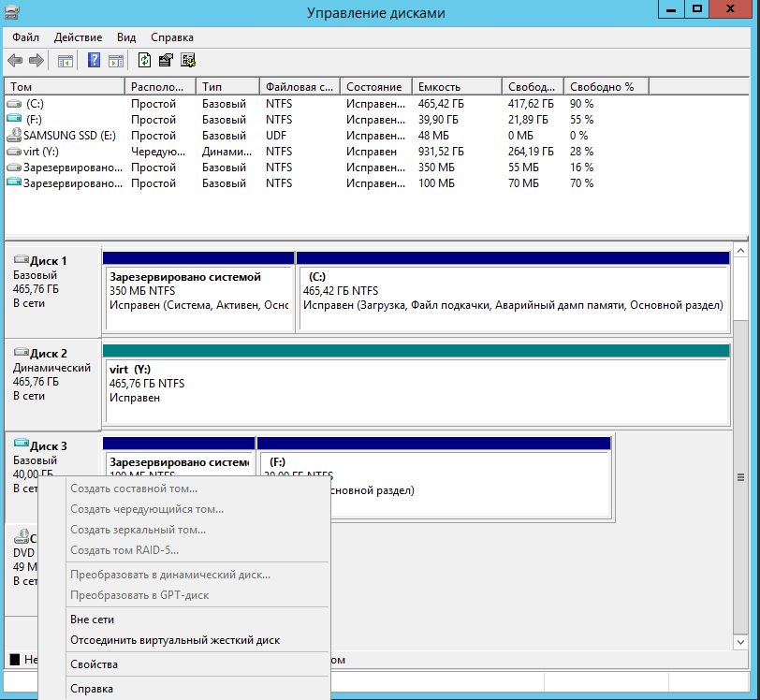Click the Refresh toolbar icon
Viewport: 760px width, 700px height.
(x=144, y=61)
